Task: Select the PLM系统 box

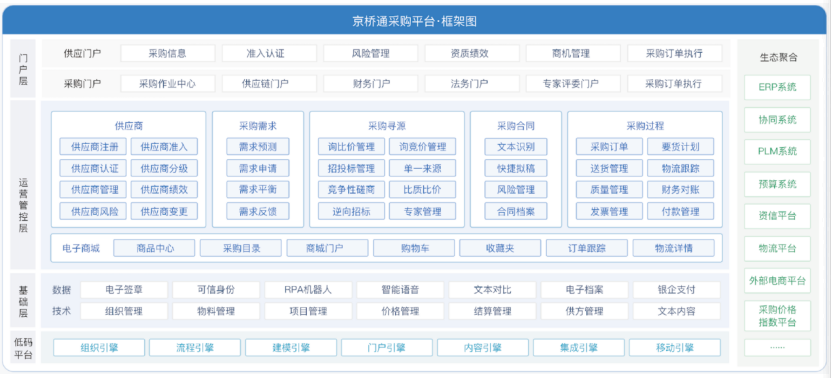Action: click(x=777, y=152)
